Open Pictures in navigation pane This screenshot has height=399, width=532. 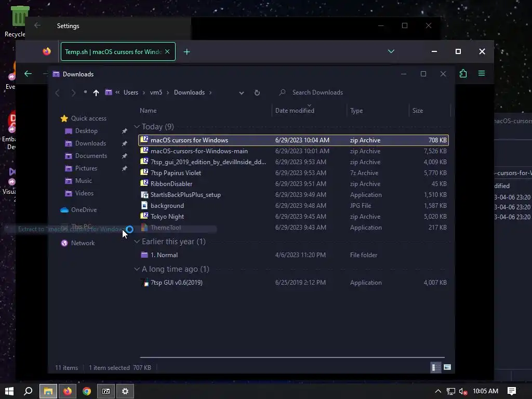pyautogui.click(x=86, y=168)
